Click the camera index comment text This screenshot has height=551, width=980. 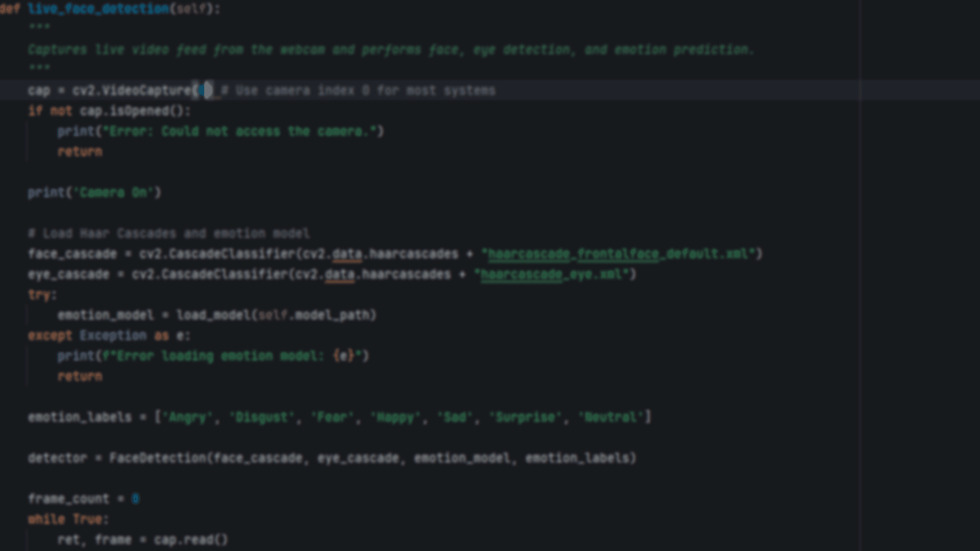(x=358, y=91)
